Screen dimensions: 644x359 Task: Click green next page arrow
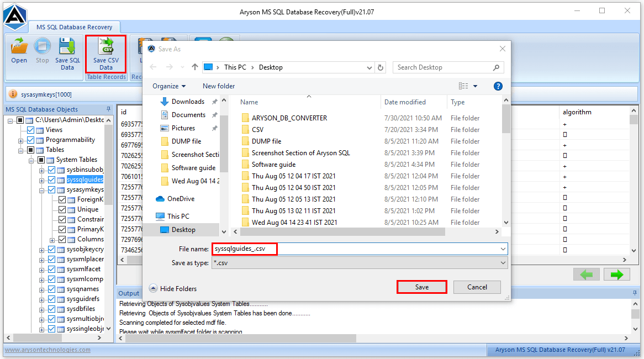tap(617, 274)
